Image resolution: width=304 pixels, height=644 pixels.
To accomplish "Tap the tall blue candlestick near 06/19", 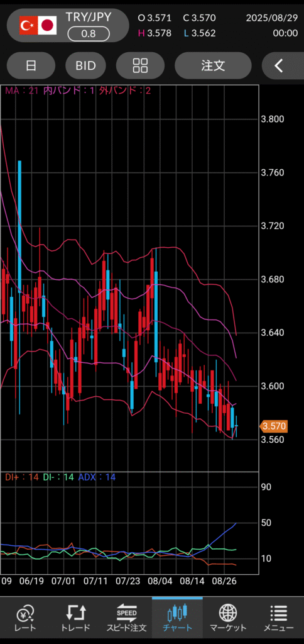I will (19, 287).
